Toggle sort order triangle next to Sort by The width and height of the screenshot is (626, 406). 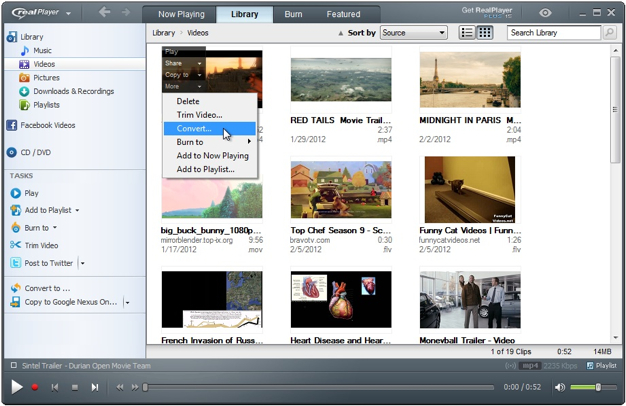point(341,33)
